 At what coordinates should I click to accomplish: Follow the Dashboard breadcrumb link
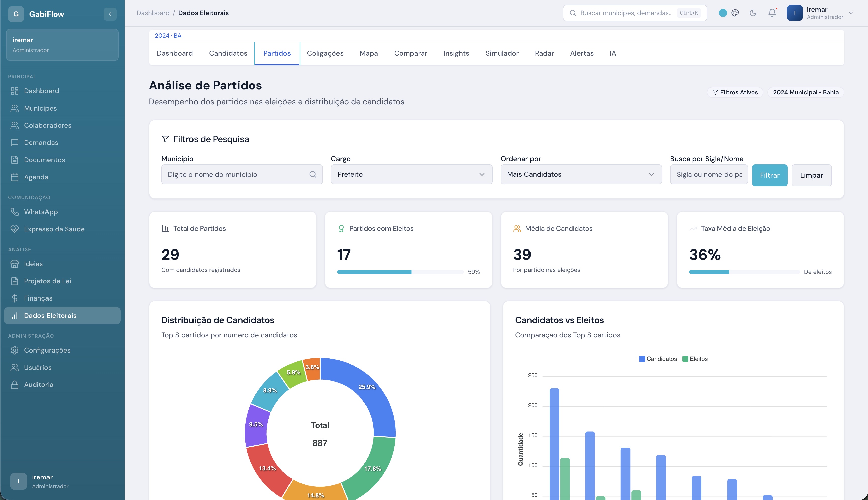(153, 13)
